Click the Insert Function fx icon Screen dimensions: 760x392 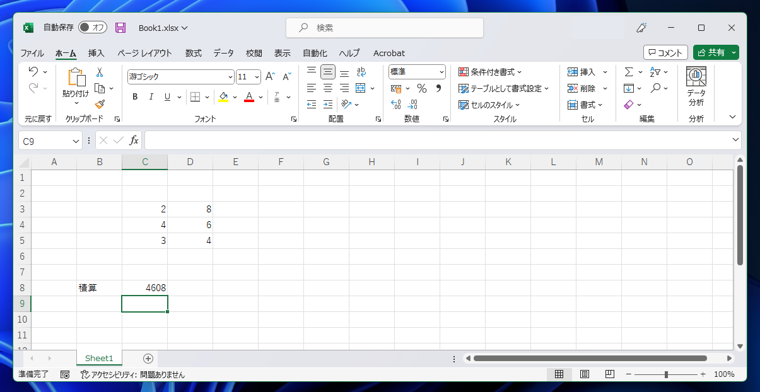[x=134, y=141]
